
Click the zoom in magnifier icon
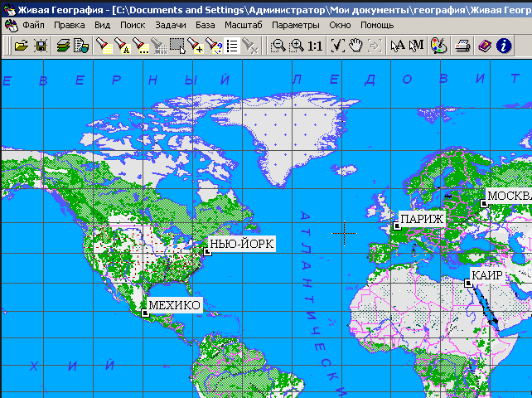[297, 46]
